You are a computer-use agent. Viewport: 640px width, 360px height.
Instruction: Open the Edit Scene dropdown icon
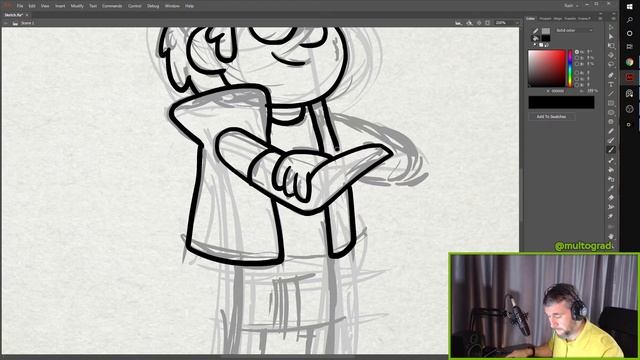(x=459, y=23)
